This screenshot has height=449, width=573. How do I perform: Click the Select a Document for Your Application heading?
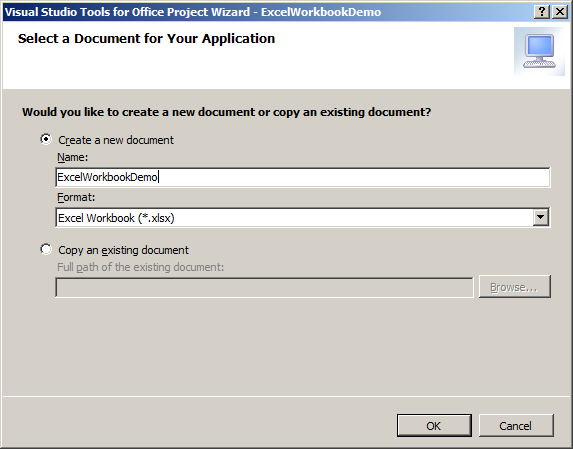click(x=146, y=39)
